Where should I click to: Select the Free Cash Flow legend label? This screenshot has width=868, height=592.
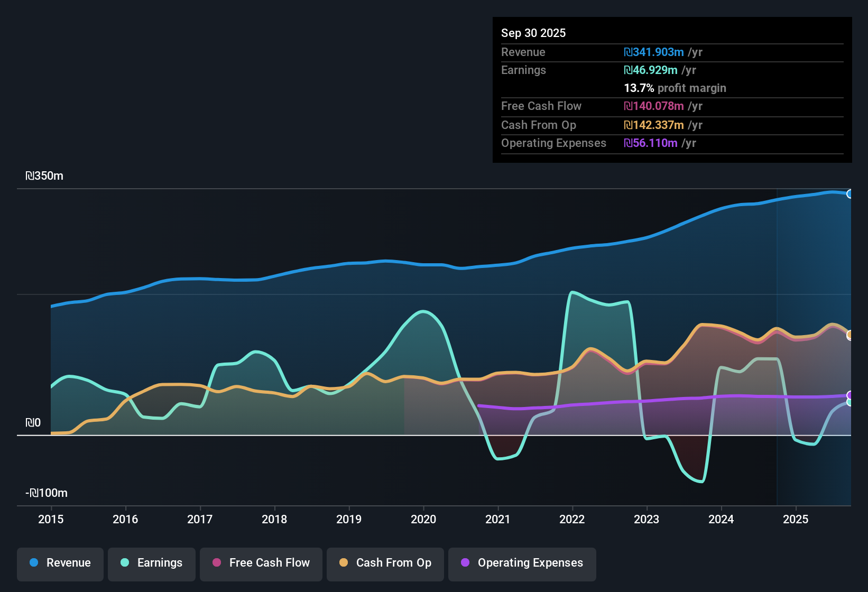point(269,563)
